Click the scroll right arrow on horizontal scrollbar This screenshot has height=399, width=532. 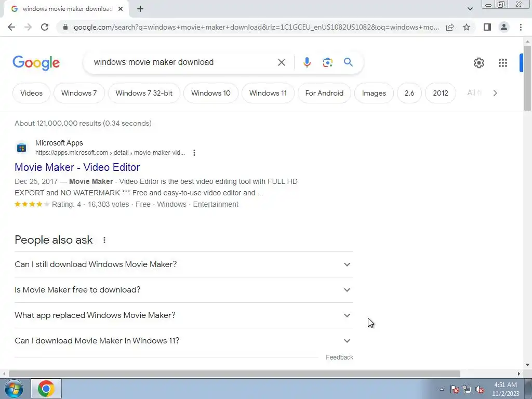click(519, 374)
